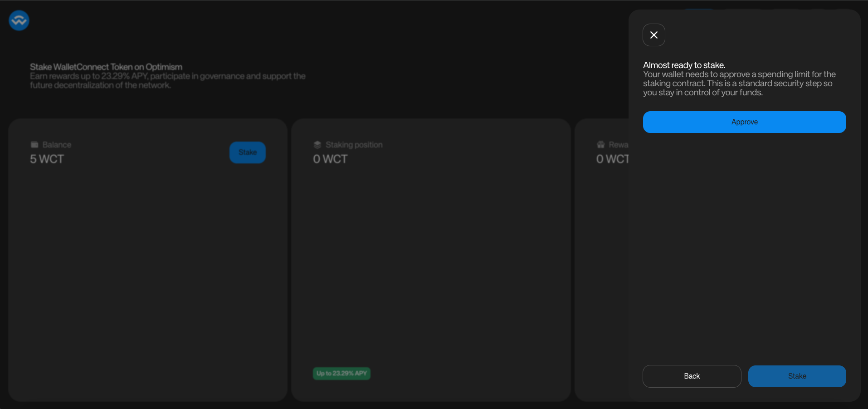Click 'Almost ready to stake.' heading
Viewport: 868px width, 409px height.
click(x=684, y=65)
